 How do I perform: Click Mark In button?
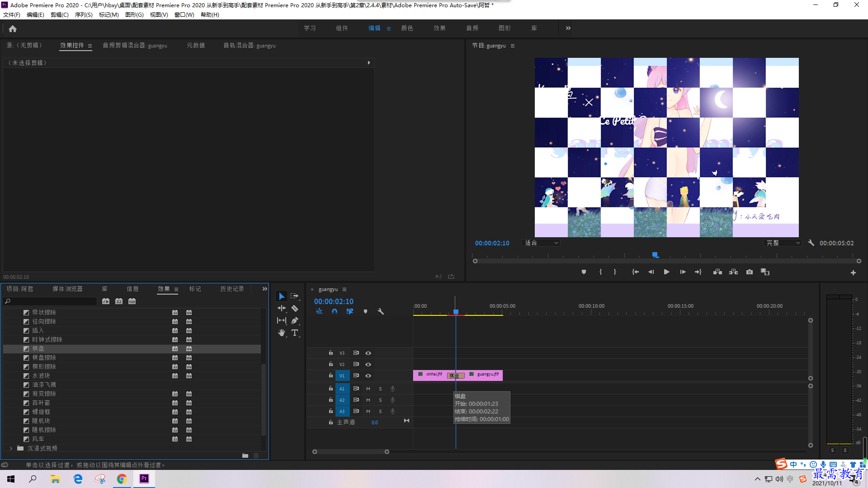point(600,272)
